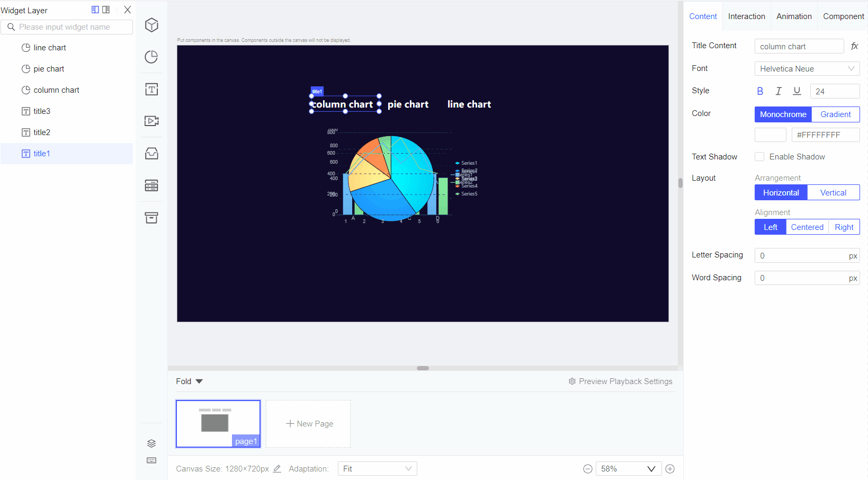The width and height of the screenshot is (868, 480).
Task: Choose Gradient color mode
Action: [836, 114]
